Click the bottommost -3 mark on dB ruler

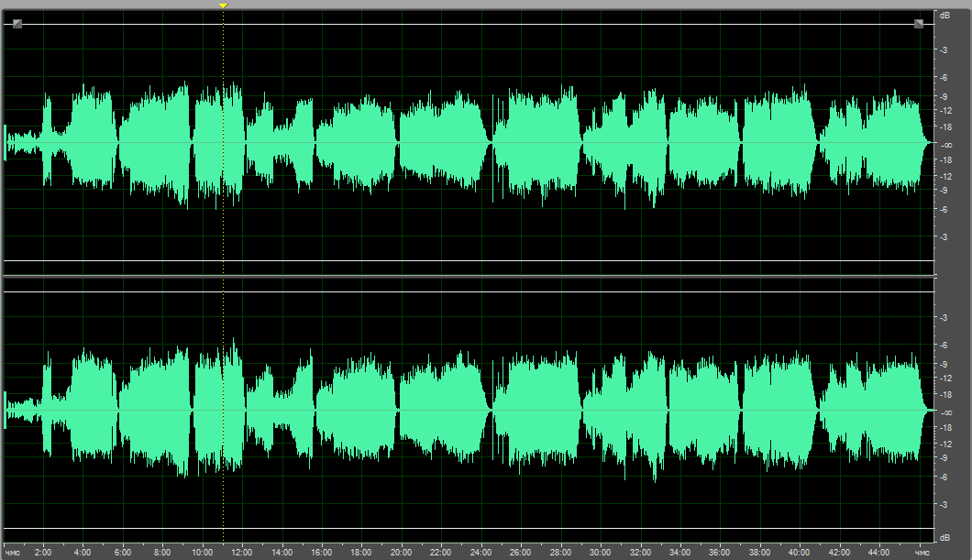pyautogui.click(x=944, y=504)
